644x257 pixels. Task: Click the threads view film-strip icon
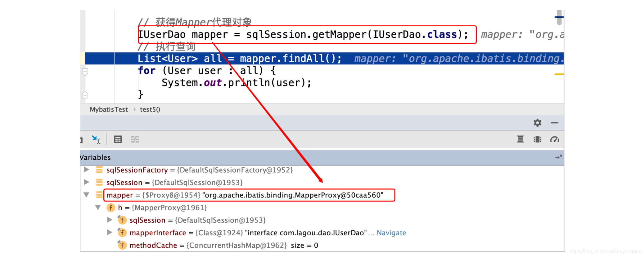537,139
